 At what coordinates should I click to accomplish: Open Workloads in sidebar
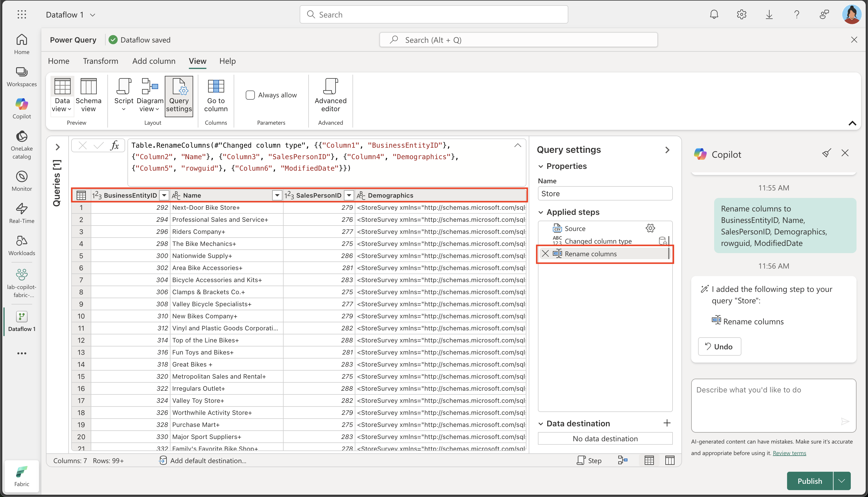22,245
